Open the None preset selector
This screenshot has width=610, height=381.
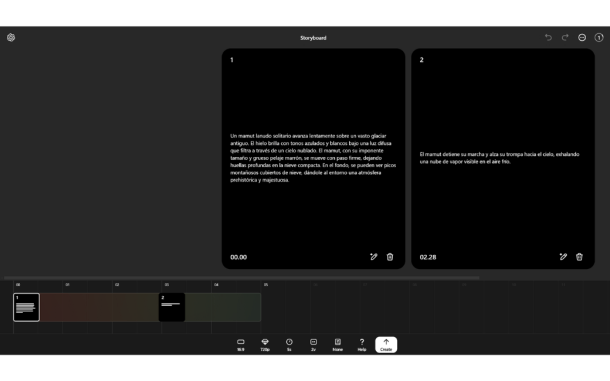coord(338,345)
